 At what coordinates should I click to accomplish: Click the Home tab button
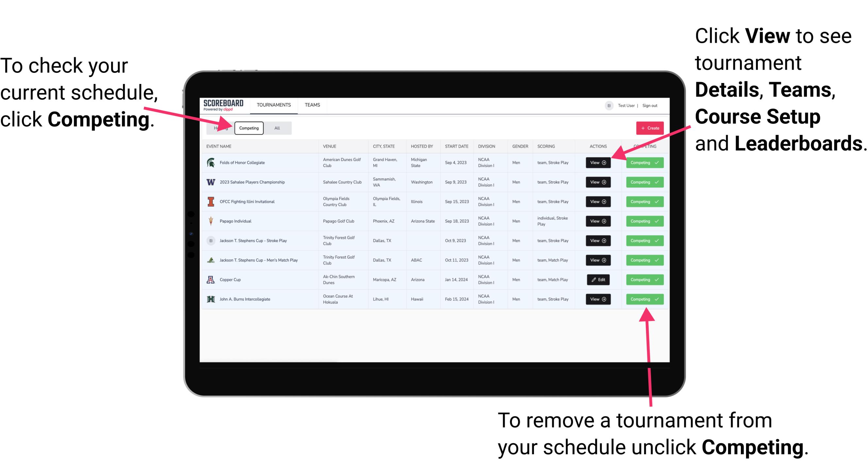pos(220,128)
